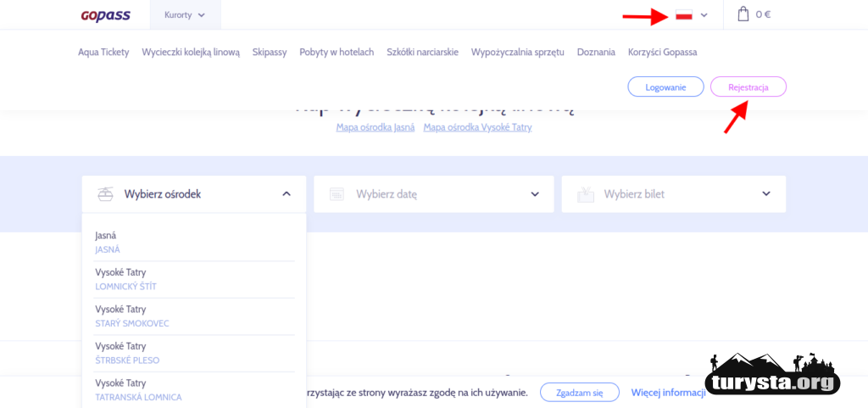Open the Mapa ośrodka Jasná link

tap(375, 127)
